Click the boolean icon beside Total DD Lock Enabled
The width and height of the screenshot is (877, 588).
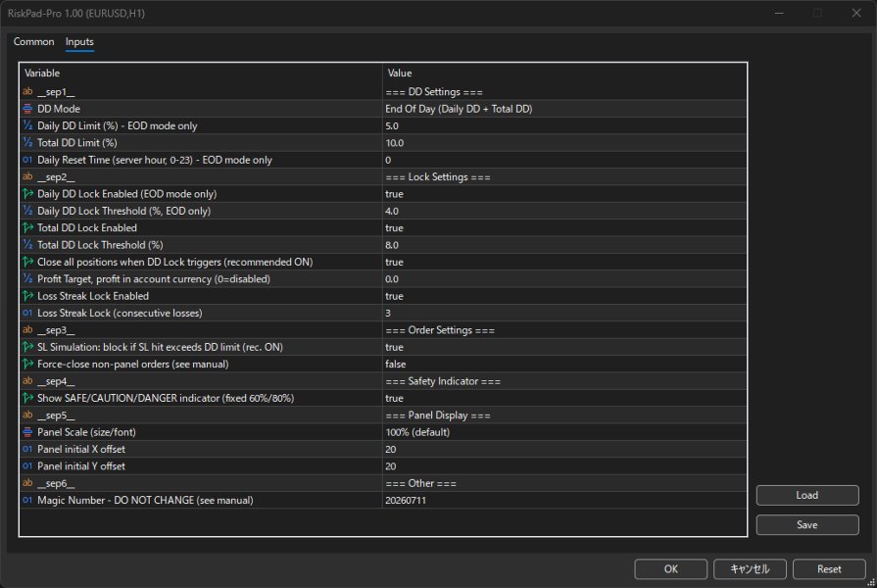27,227
